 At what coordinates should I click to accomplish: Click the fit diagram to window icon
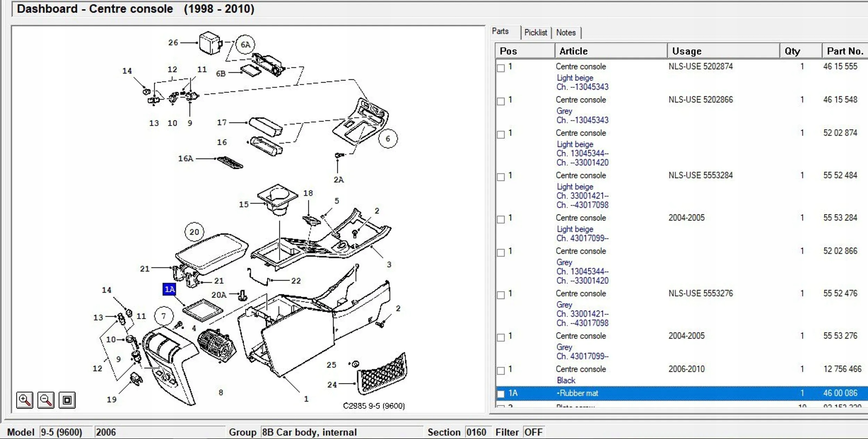[x=67, y=400]
